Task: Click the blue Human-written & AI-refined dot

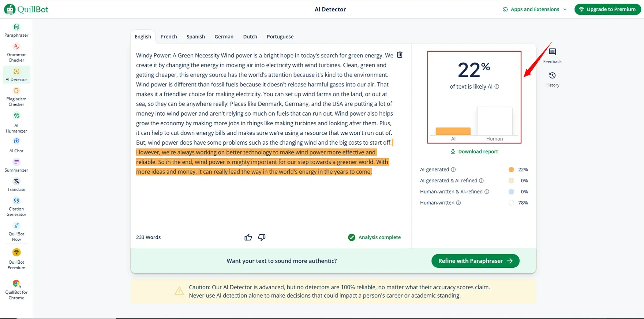Action: pos(512,192)
